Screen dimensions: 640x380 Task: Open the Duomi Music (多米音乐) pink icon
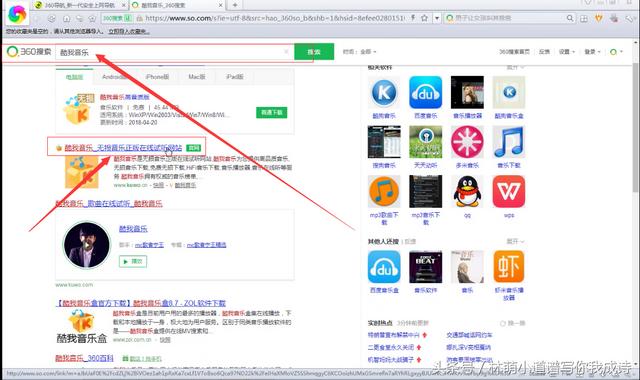pyautogui.click(x=467, y=142)
